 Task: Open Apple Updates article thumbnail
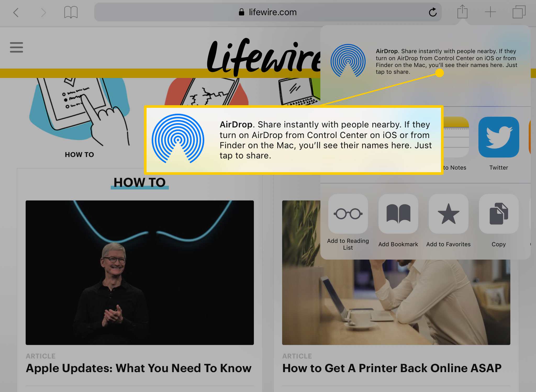139,273
